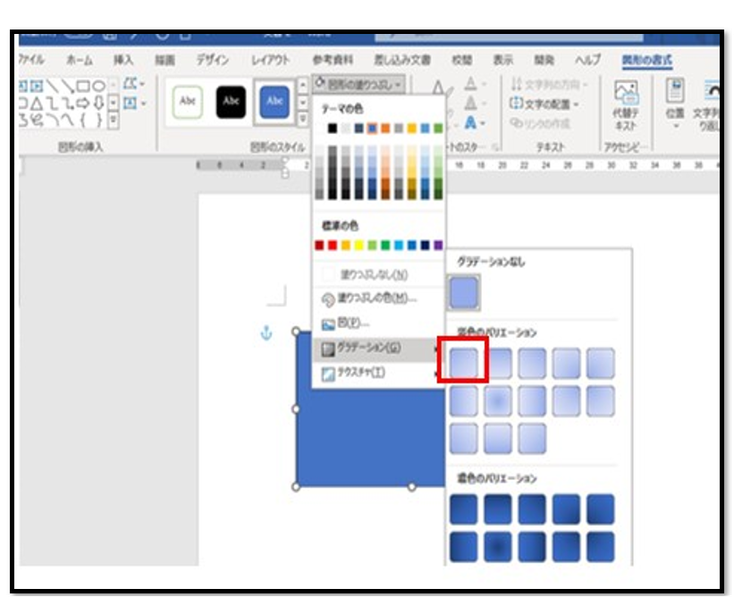Viewport: 734px width, 597px height.
Task: Click the Alt Text (代替テキスト) icon
Action: (626, 92)
